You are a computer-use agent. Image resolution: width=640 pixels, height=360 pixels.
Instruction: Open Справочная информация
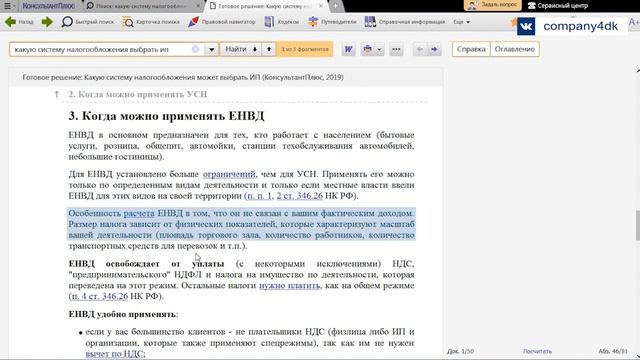[404, 22]
